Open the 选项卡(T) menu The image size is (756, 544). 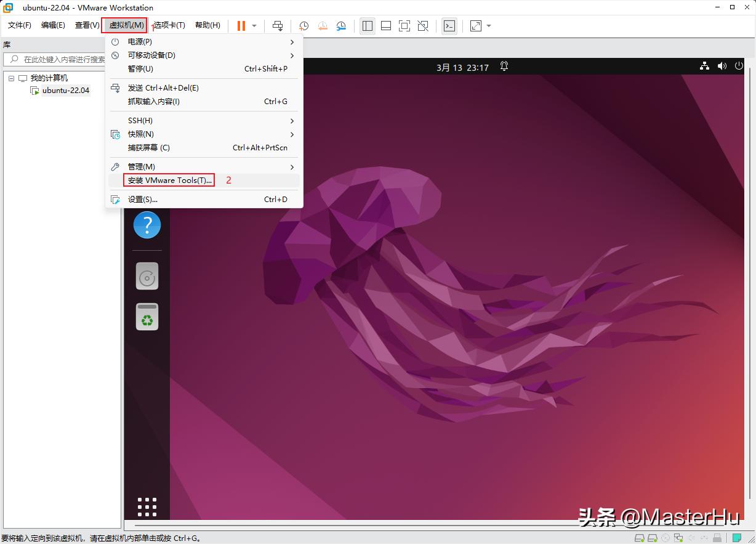[169, 25]
